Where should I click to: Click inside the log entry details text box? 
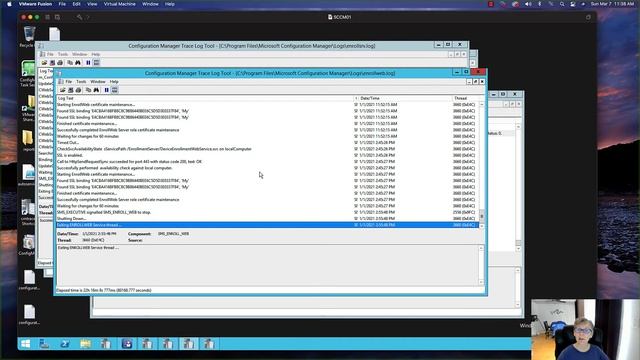[x=267, y=265]
